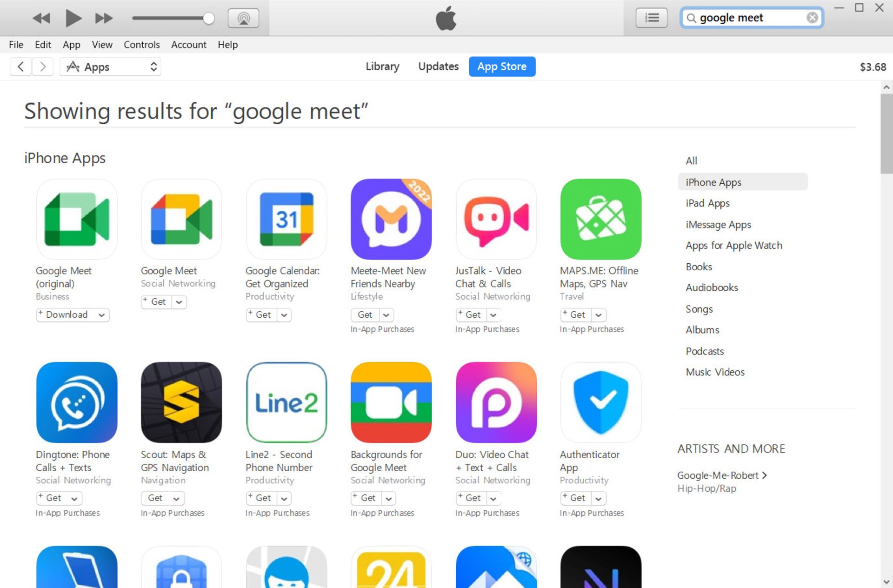Open Google-Me-Robert artist link
Image resolution: width=893 pixels, height=588 pixels.
click(x=720, y=474)
